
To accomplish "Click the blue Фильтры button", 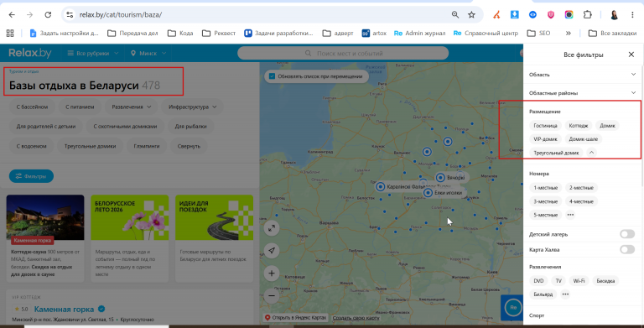I will point(31,176).
